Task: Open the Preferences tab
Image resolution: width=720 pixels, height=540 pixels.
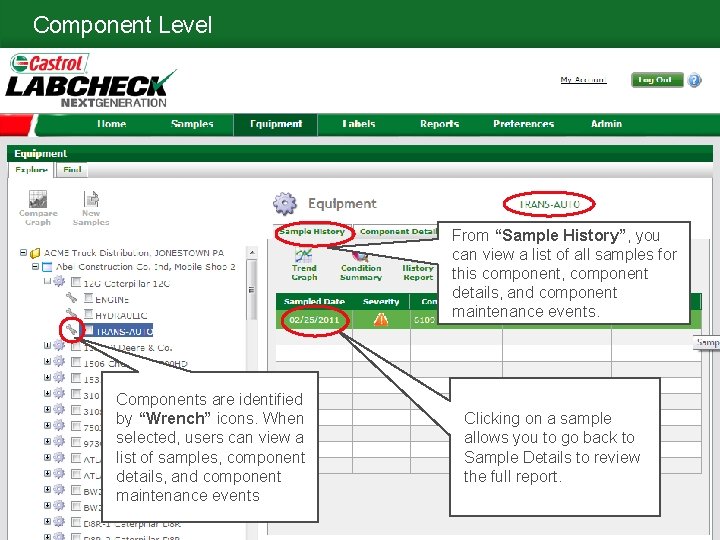Action: (523, 124)
